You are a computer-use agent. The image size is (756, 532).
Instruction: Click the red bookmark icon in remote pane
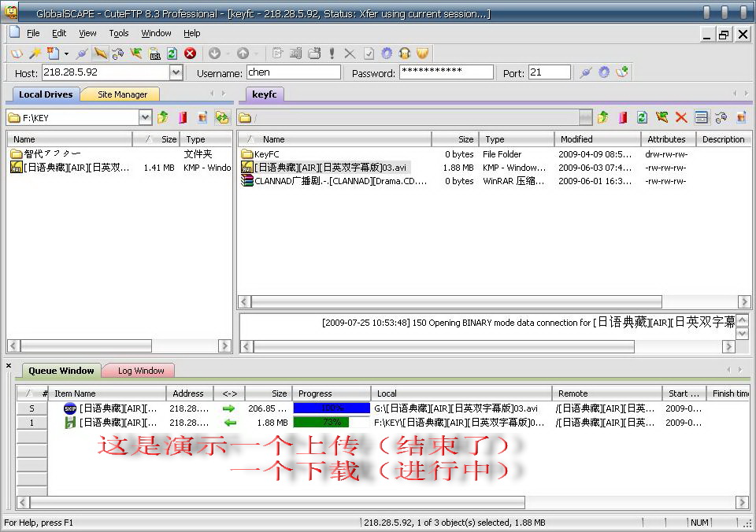coord(622,117)
